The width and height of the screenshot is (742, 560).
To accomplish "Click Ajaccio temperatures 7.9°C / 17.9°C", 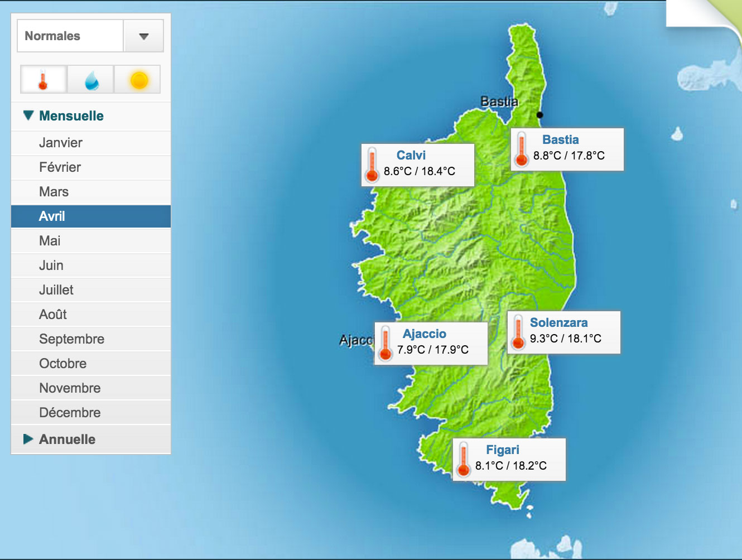I will tap(433, 350).
